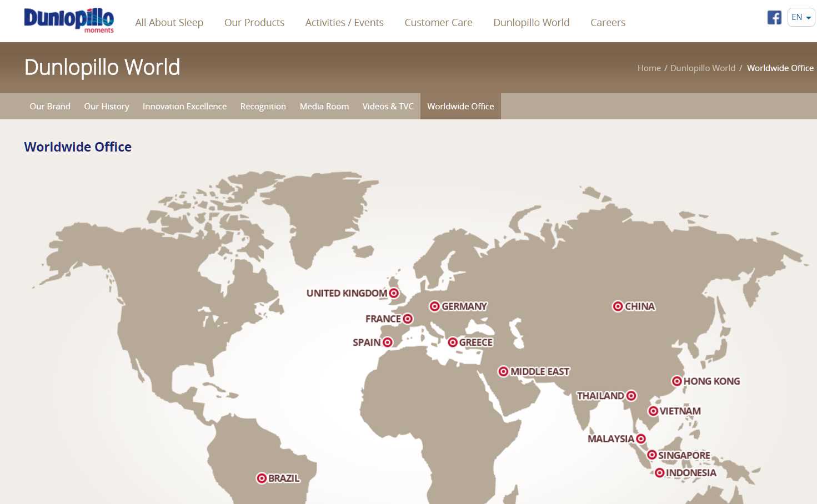Screen dimensions: 817x504
Task: Open the Facebook page icon
Action: click(774, 17)
